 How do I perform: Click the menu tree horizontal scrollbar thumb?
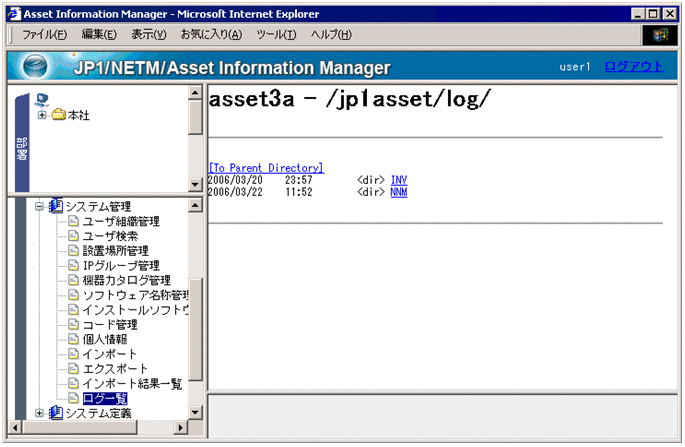[80, 427]
